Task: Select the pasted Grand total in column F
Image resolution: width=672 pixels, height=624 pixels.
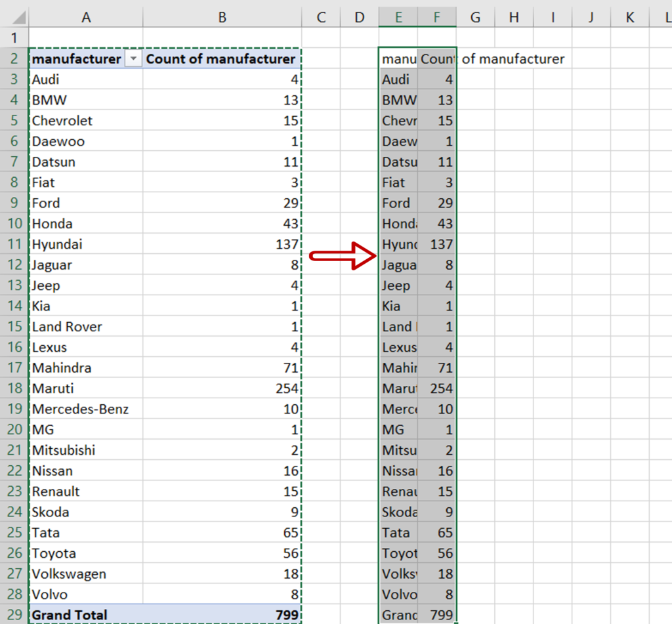Action: pyautogui.click(x=437, y=614)
